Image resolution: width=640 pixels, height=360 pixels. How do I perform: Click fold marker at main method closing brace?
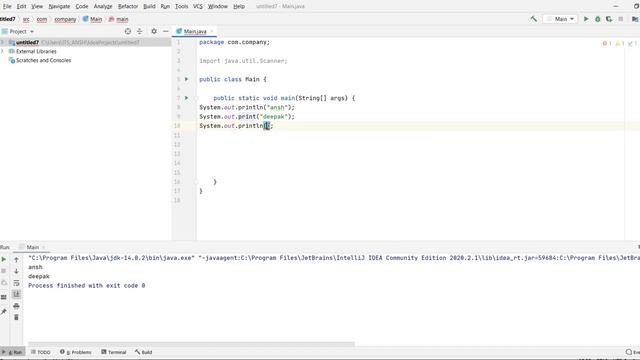pos(196,182)
